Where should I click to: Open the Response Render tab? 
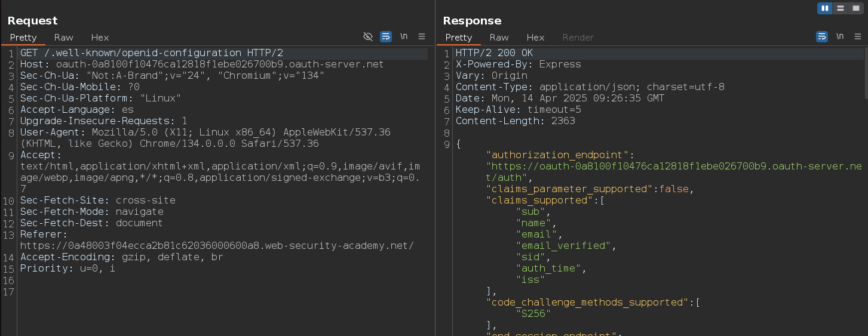click(x=578, y=38)
